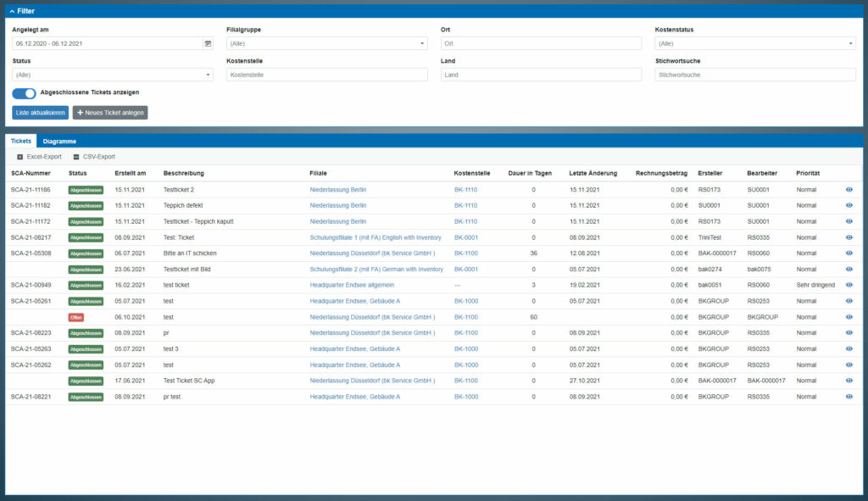Open the Filialgruppe dropdown
The height and width of the screenshot is (501, 868).
326,43
